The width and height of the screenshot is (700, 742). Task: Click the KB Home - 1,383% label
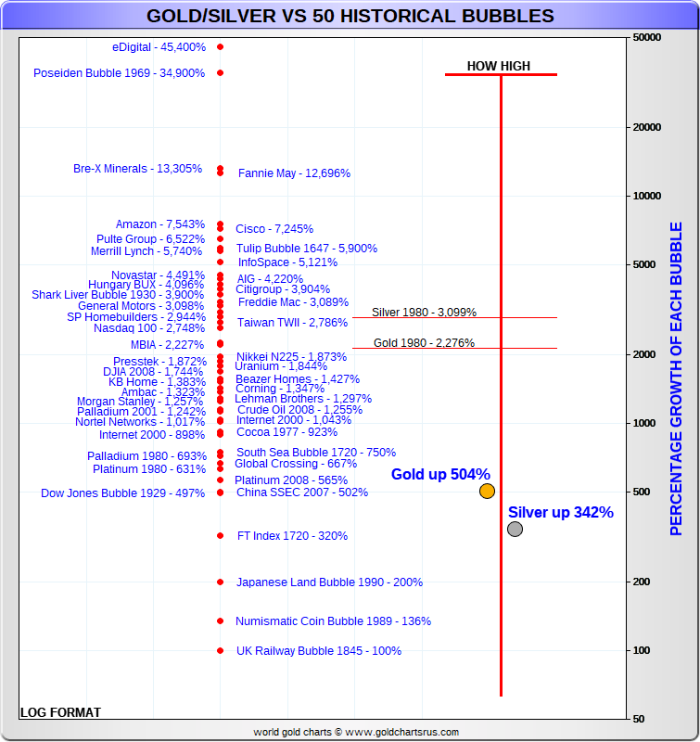click(157, 382)
